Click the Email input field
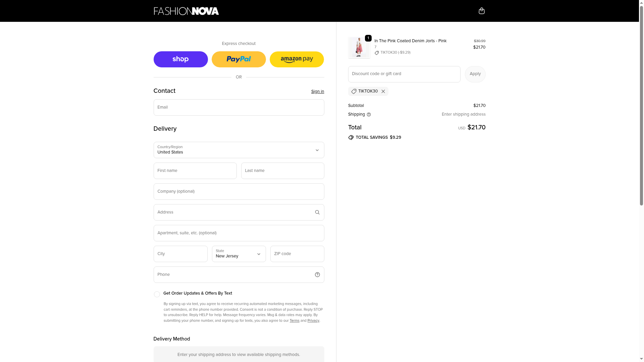644x362 pixels. click(x=238, y=107)
